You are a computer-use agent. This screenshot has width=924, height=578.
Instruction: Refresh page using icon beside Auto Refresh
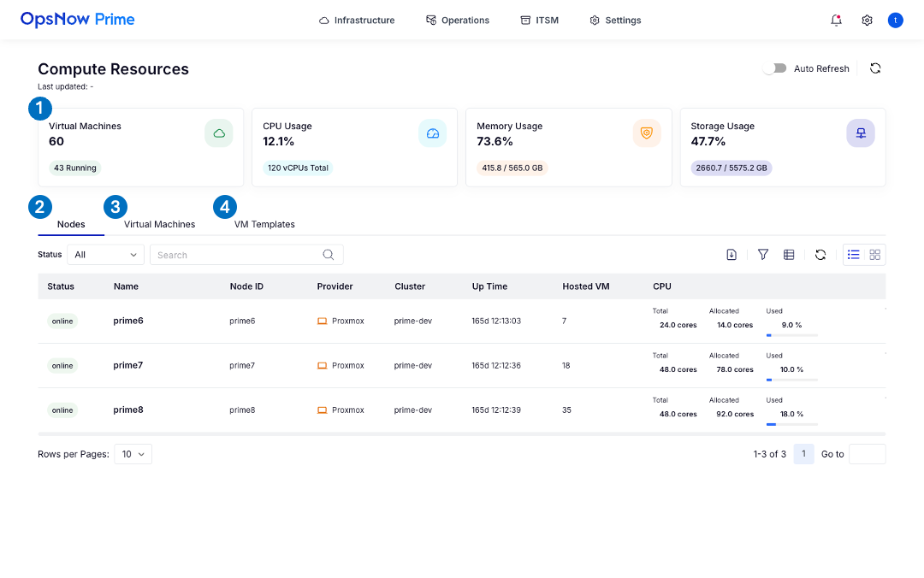point(875,68)
